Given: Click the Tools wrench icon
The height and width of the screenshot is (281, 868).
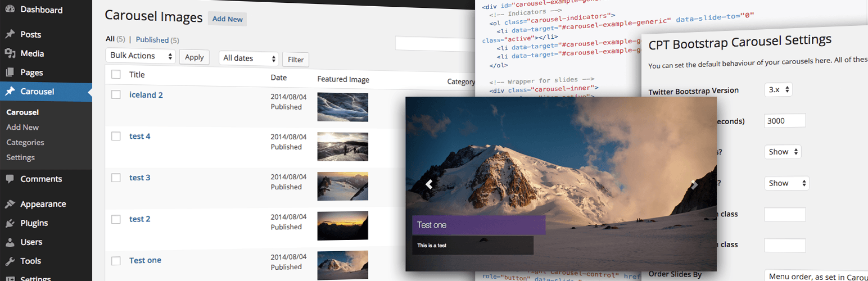Looking at the screenshot, I should click(10, 261).
